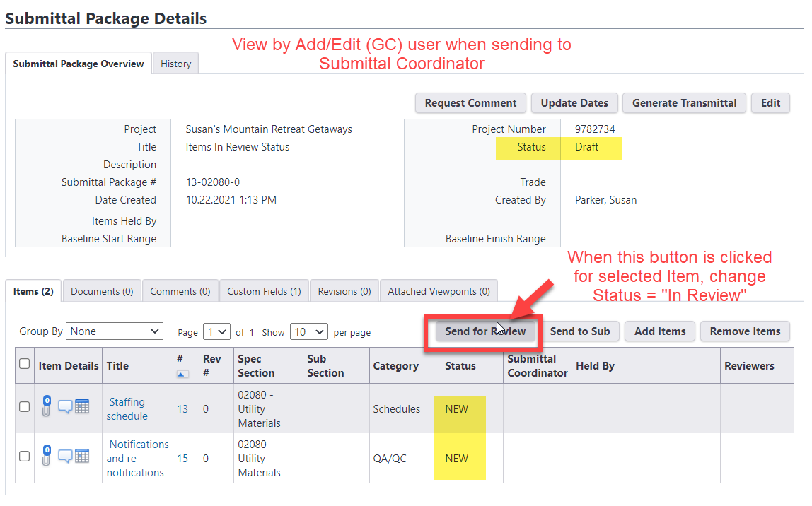The height and width of the screenshot is (506, 812).
Task: Expand the Group By dropdown
Action: pyautogui.click(x=115, y=331)
